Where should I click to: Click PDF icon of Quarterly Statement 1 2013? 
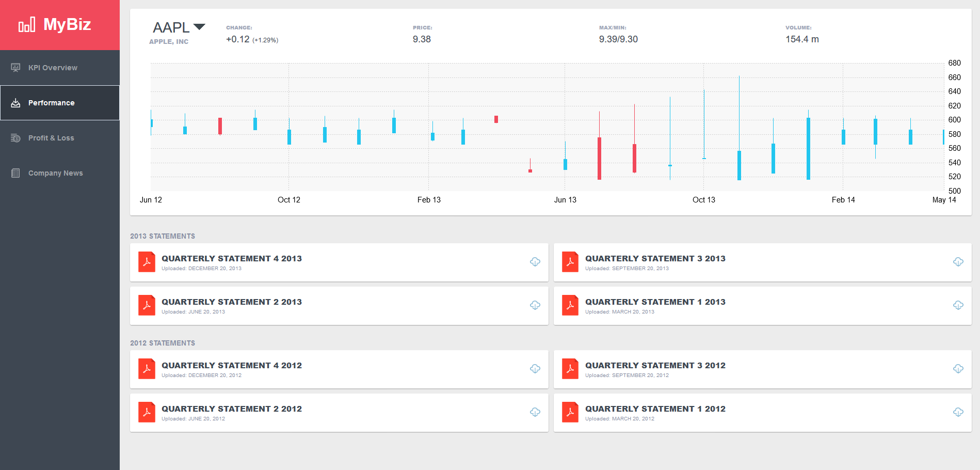[x=570, y=305]
